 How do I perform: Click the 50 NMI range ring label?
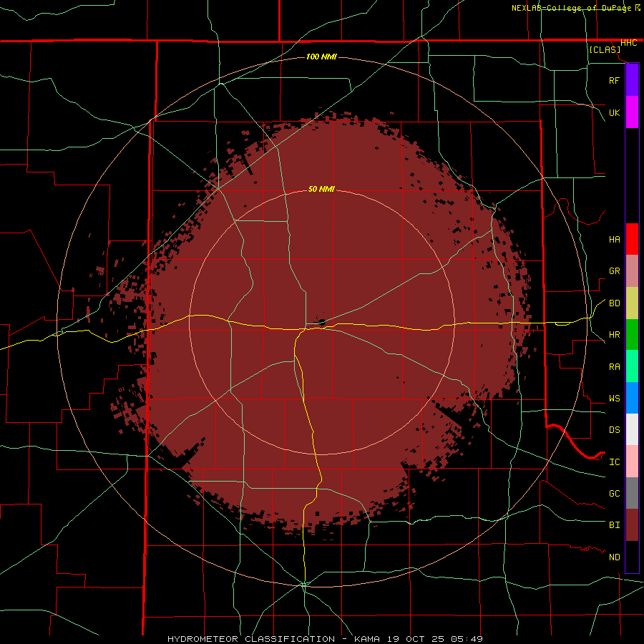pos(321,189)
